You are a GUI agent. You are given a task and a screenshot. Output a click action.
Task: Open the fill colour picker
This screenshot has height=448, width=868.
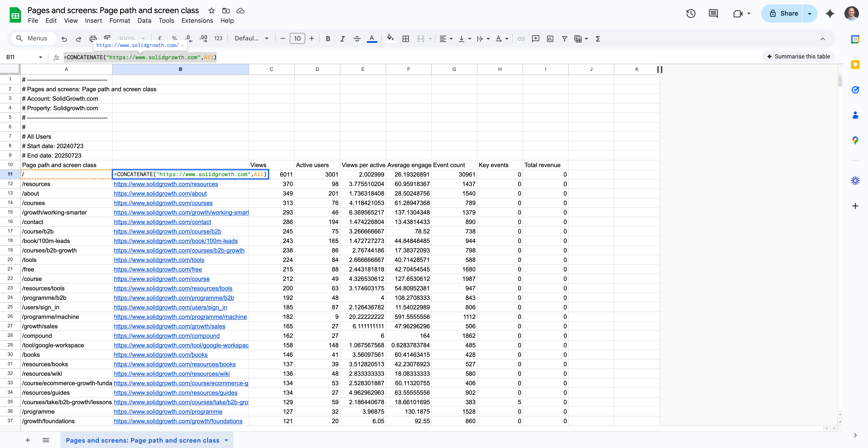pyautogui.click(x=390, y=39)
